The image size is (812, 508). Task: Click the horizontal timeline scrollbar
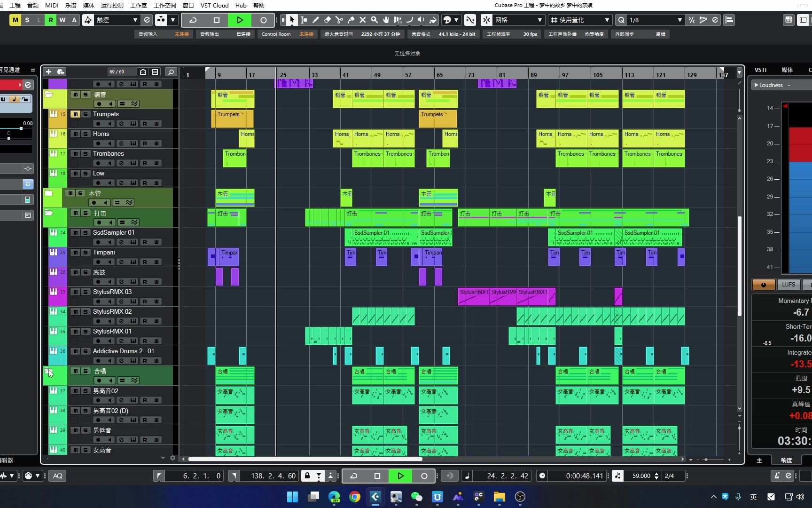click(305, 459)
